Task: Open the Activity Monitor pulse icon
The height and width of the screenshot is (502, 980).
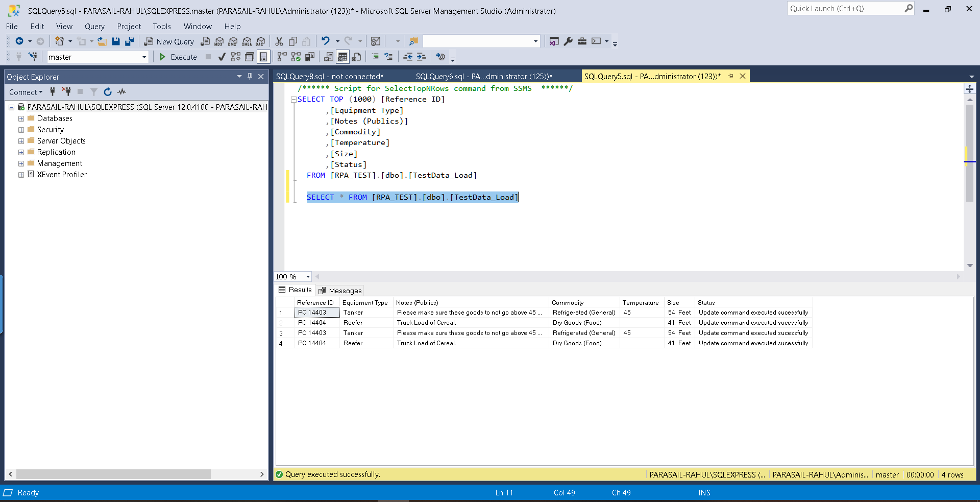Action: tap(121, 92)
